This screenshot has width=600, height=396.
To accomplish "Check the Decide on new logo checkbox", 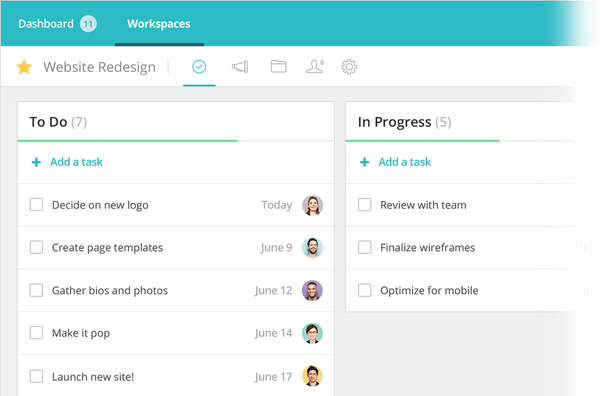I will pyautogui.click(x=36, y=205).
